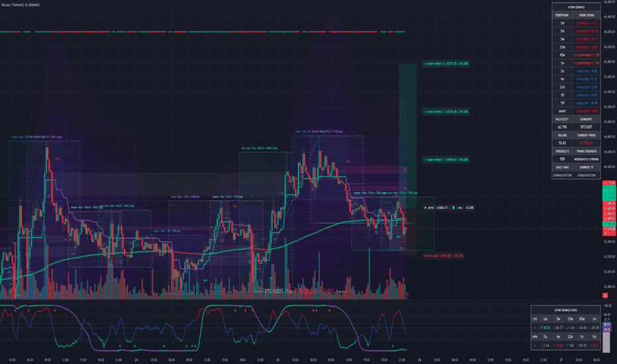The image size is (617, 364).
Task: Click the Atom Signals table header
Action: [576, 7]
